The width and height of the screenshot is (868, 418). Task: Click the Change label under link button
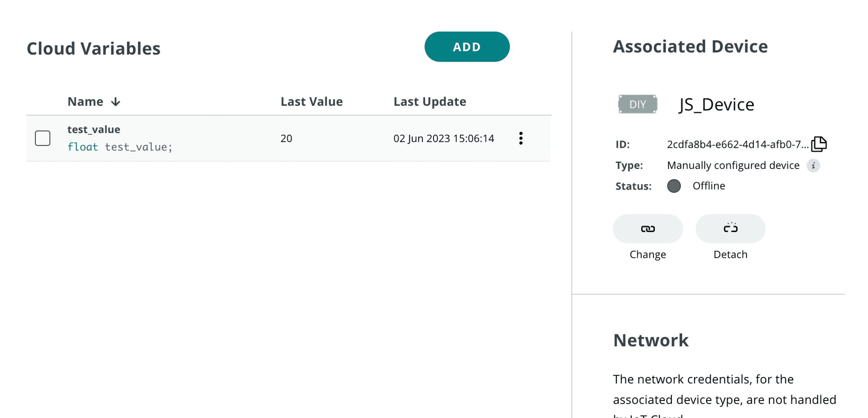647,254
